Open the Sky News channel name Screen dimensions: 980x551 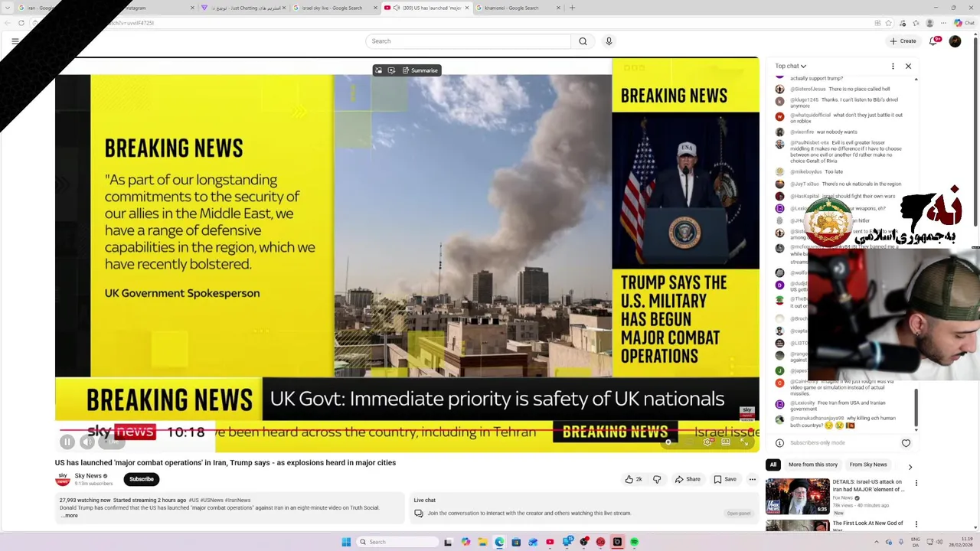pyautogui.click(x=88, y=476)
